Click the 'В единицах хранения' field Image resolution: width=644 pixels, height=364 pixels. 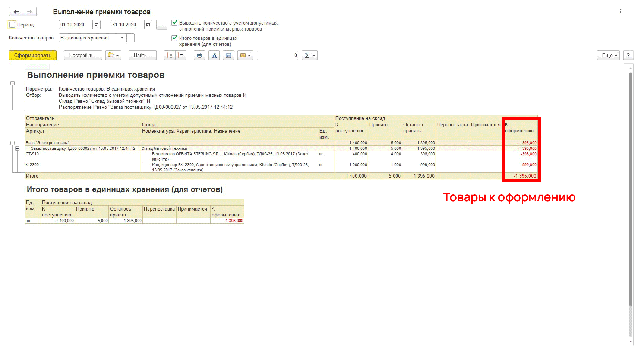[x=89, y=38]
